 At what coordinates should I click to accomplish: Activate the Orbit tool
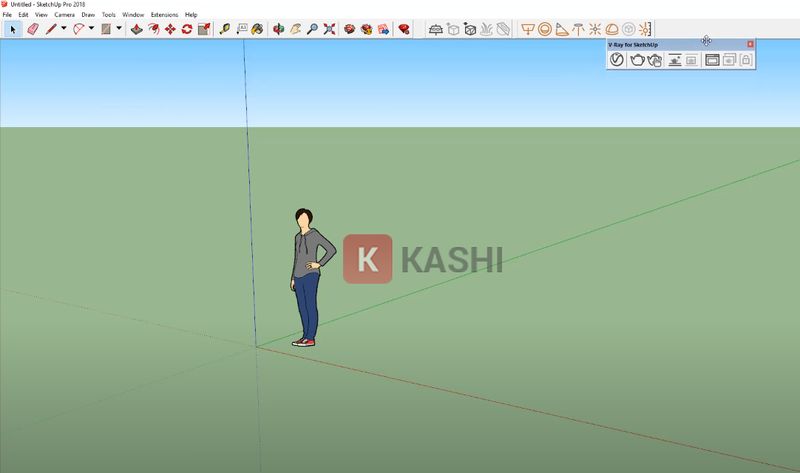(x=278, y=29)
